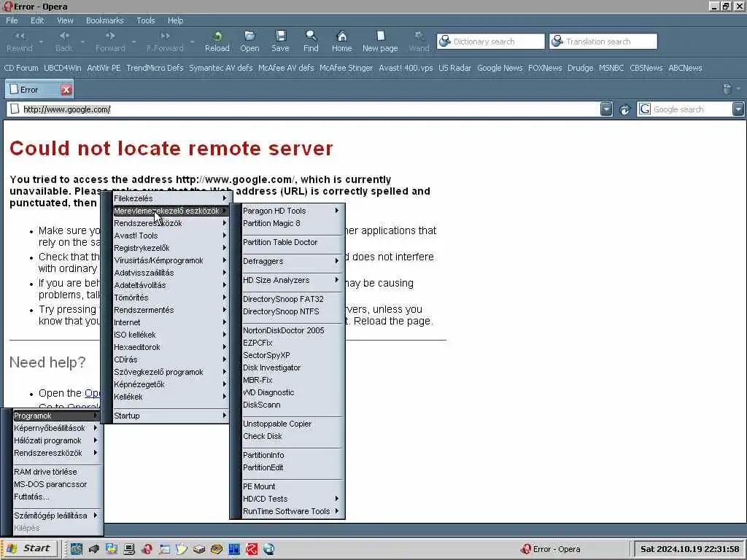Click the blue book quick launch icon
This screenshot has height=560, width=747.
[234, 549]
